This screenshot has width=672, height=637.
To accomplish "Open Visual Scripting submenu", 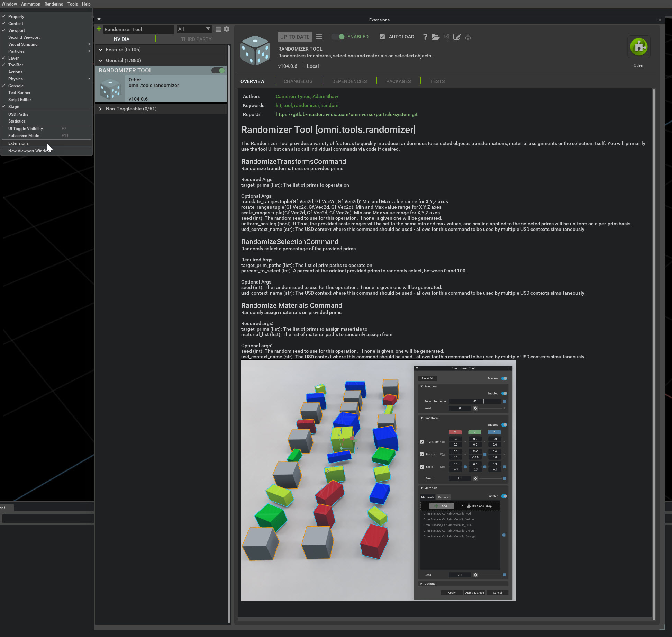I will coord(46,44).
